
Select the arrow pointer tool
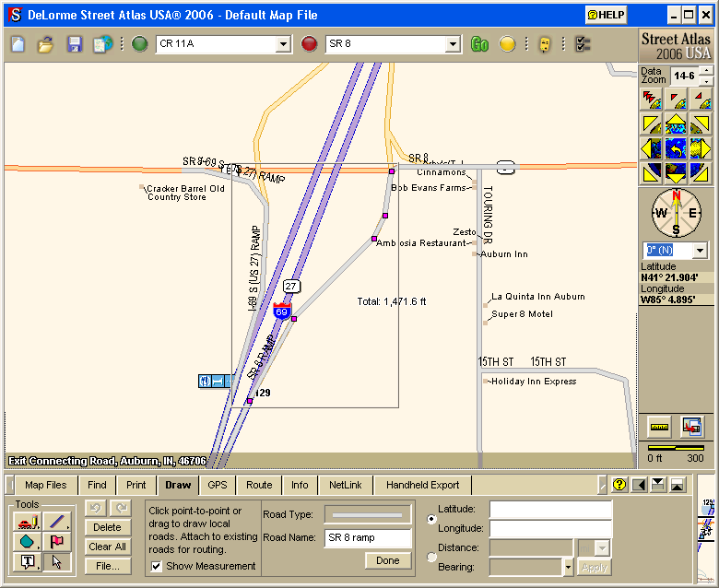tap(57, 562)
